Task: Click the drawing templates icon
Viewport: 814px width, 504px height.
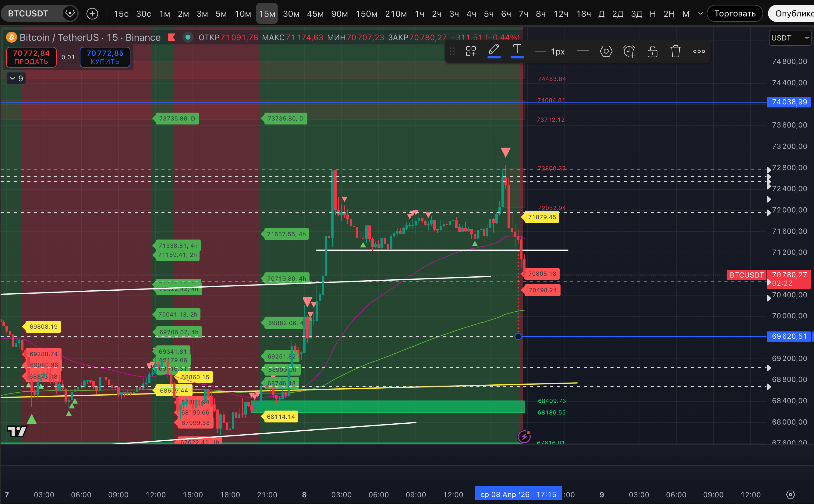Action: coord(471,51)
